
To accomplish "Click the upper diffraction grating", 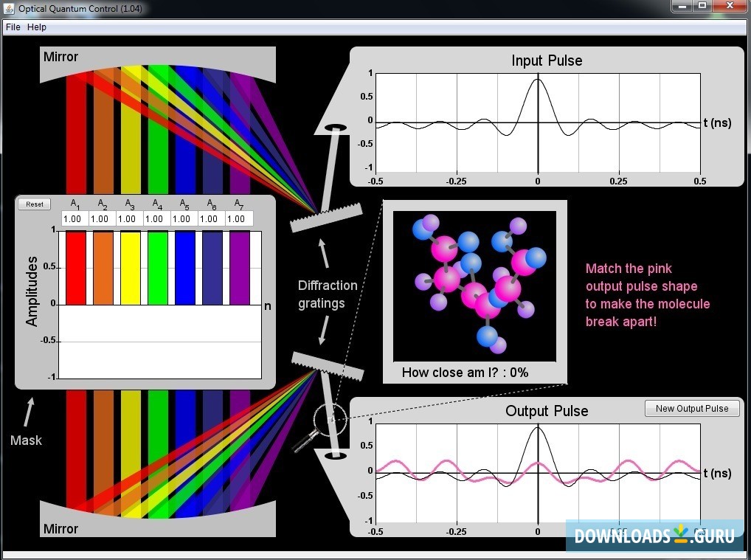I will pyautogui.click(x=326, y=218).
